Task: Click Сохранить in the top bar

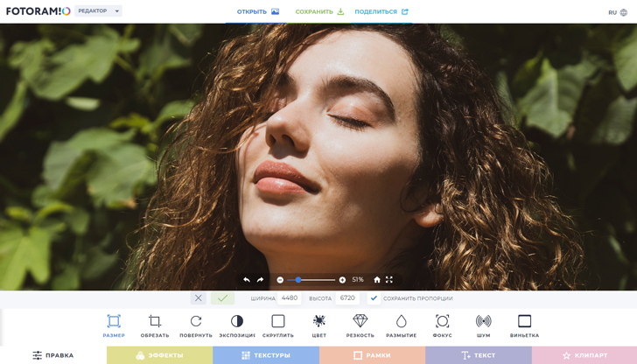Action: tap(319, 12)
